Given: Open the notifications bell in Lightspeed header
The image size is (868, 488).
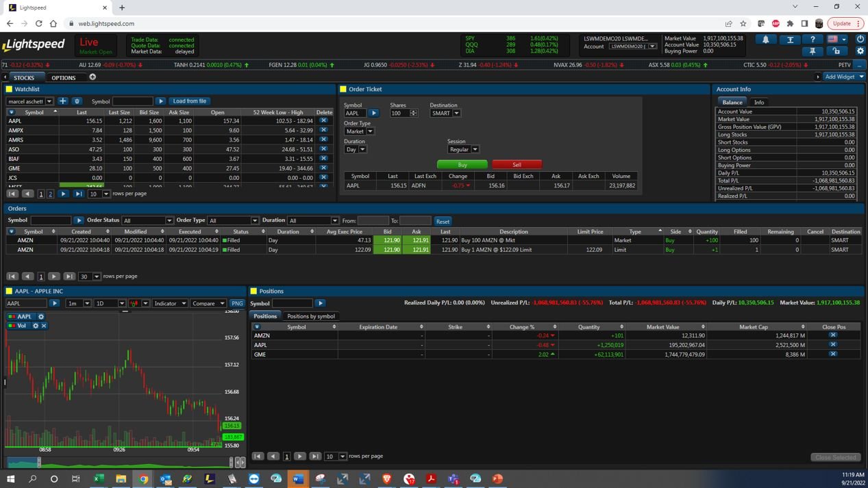Looking at the screenshot, I should (x=766, y=39).
